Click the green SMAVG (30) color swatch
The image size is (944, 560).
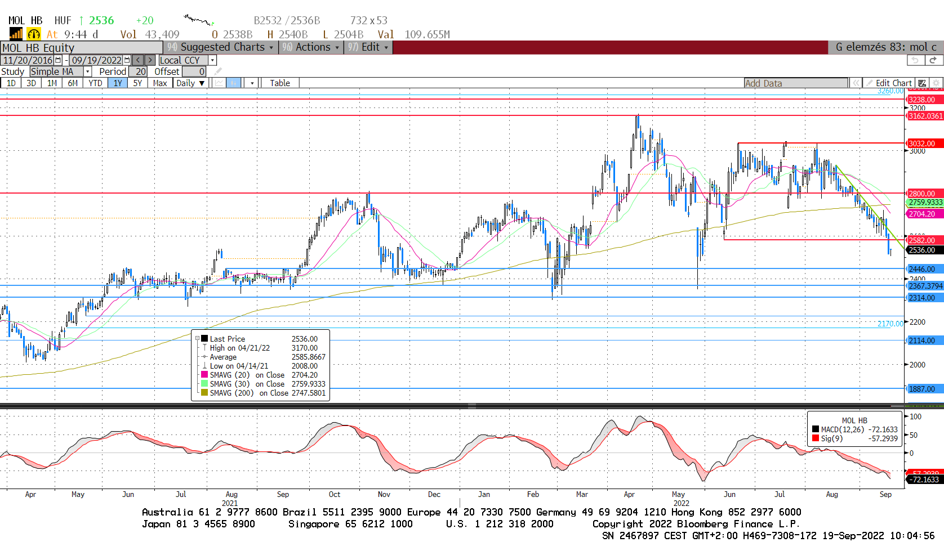pos(204,384)
